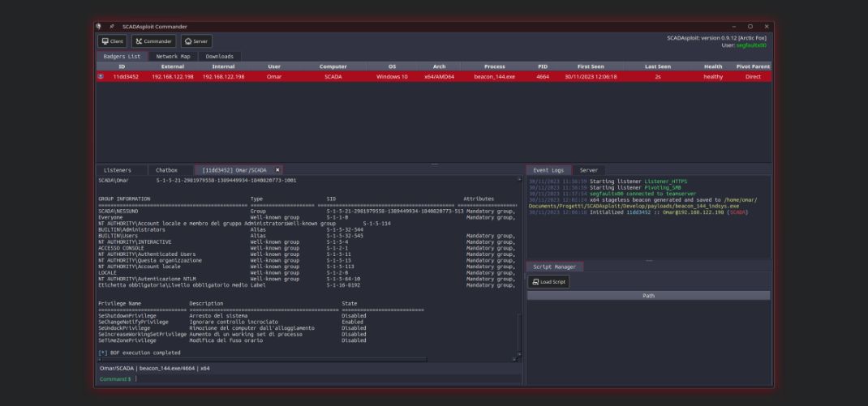Click the Command $ input field

point(327,379)
